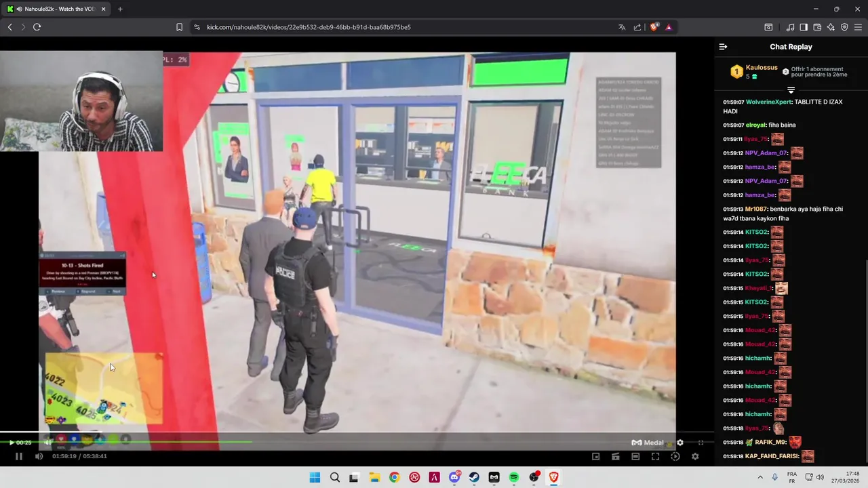
Task: Share this page link
Action: point(637,27)
